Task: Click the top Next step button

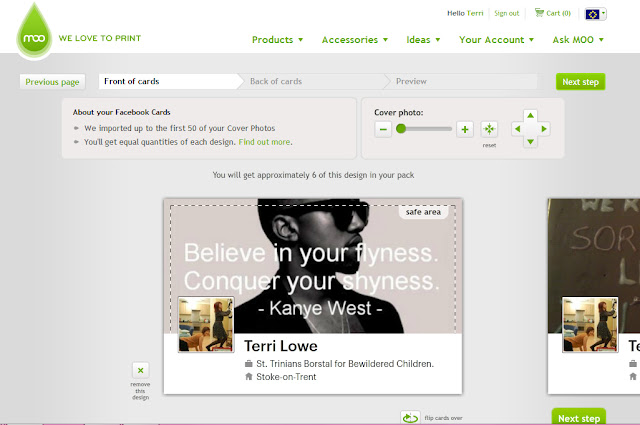Action: 580,82
